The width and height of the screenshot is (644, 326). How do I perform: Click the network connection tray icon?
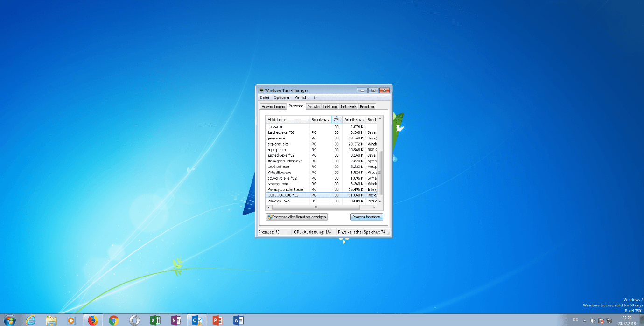coord(609,320)
